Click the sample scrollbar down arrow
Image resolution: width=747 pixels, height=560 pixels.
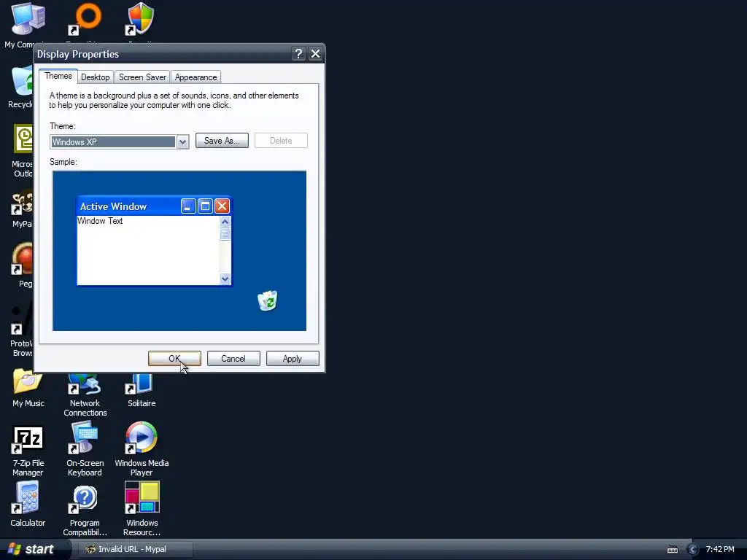pos(225,279)
